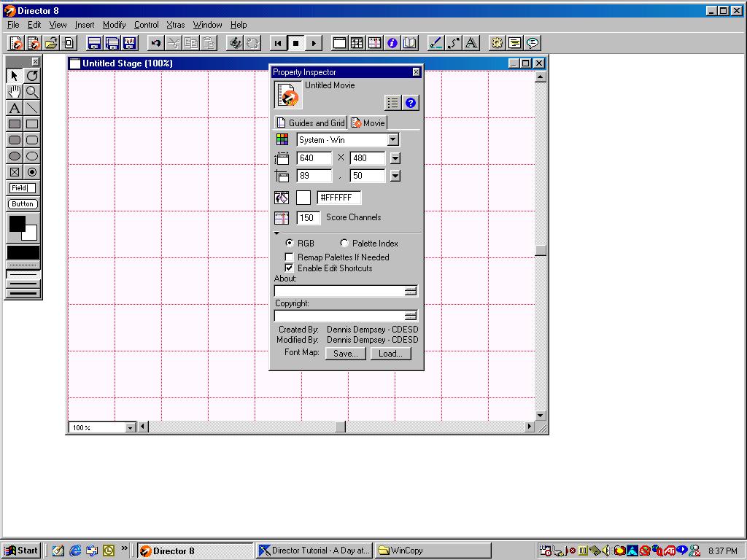This screenshot has height=560, width=747.
Task: Click the pattern chip in tool palette
Action: pyautogui.click(x=23, y=252)
